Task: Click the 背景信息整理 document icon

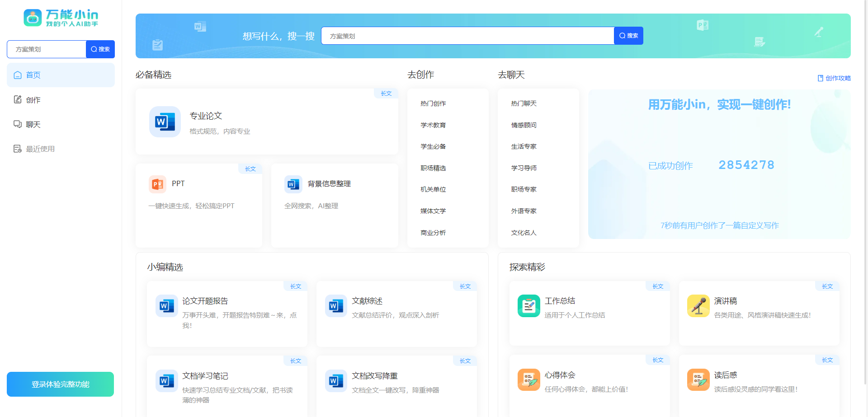Action: tap(293, 184)
